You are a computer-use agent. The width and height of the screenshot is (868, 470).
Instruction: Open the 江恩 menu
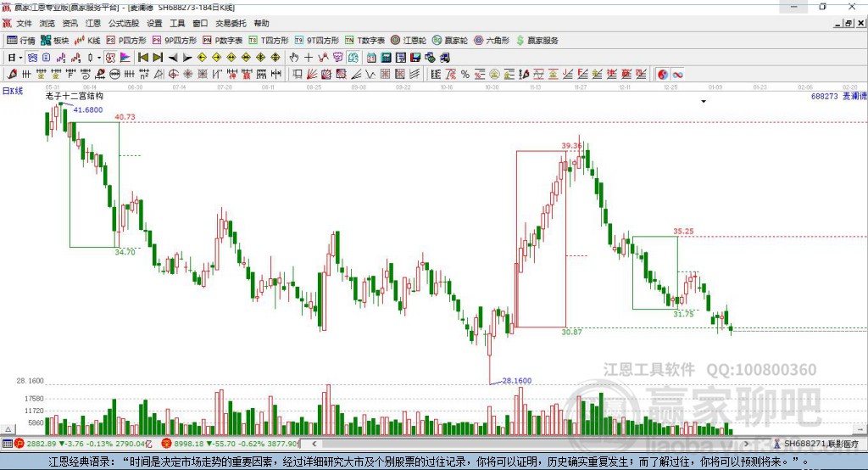(x=93, y=23)
